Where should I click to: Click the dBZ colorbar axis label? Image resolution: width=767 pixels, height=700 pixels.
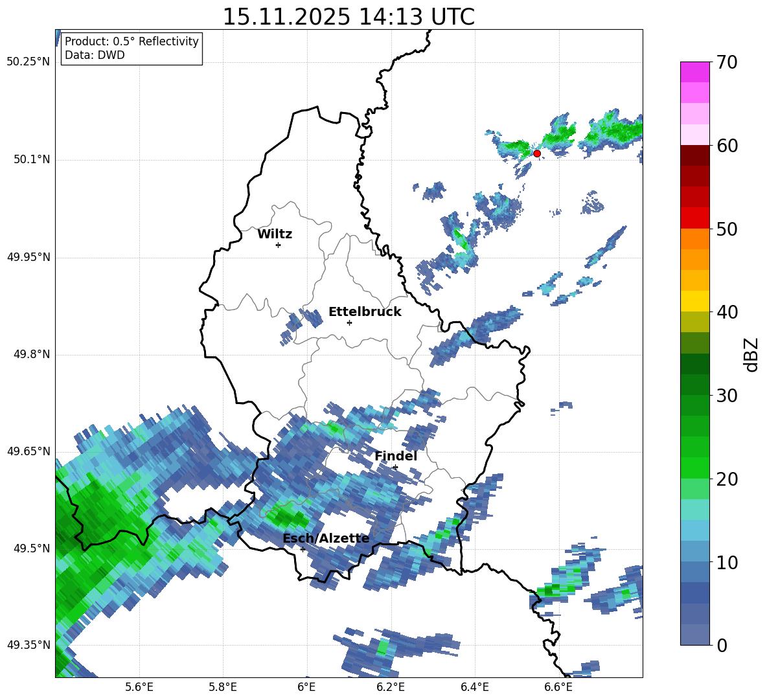pyautogui.click(x=751, y=354)
